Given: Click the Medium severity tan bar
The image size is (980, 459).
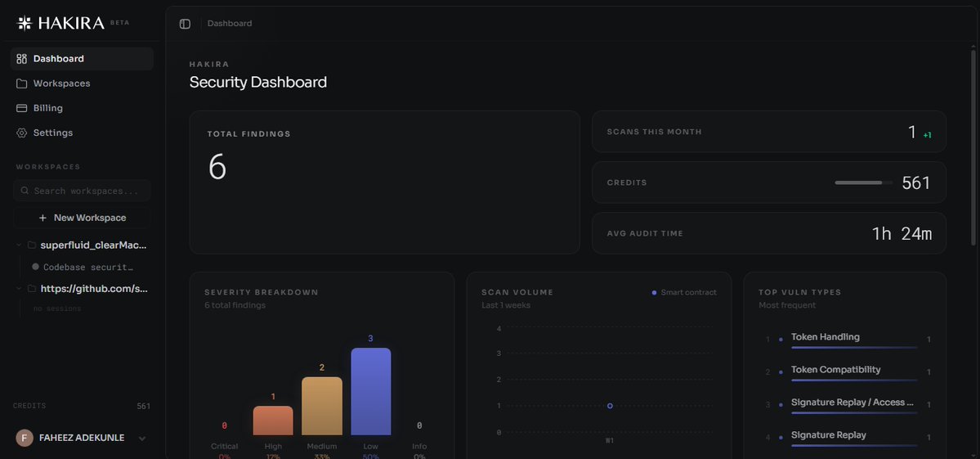Looking at the screenshot, I should click(x=322, y=406).
